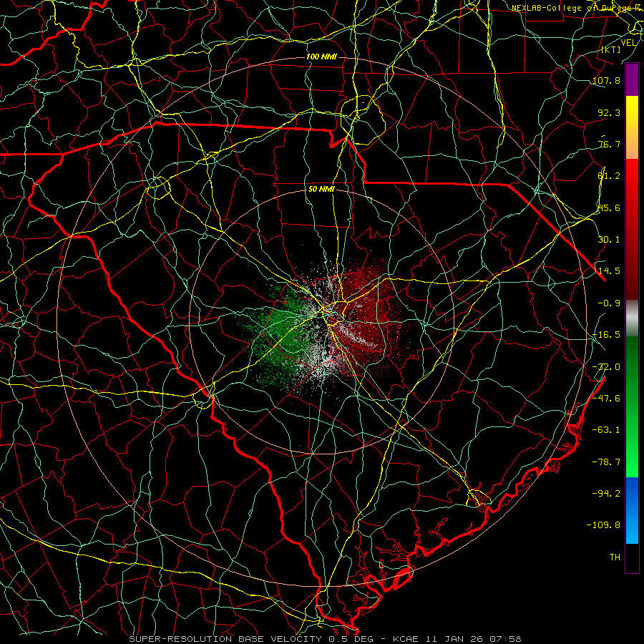Screen dimensions: 644x644
Task: Click the VEL product label
Action: 628,43
